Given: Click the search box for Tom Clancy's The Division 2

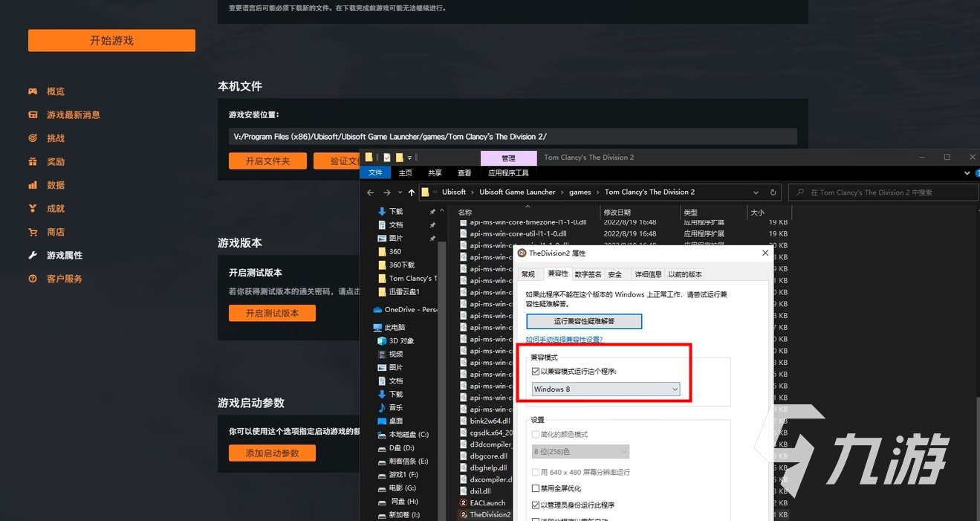Looking at the screenshot, I should (883, 192).
